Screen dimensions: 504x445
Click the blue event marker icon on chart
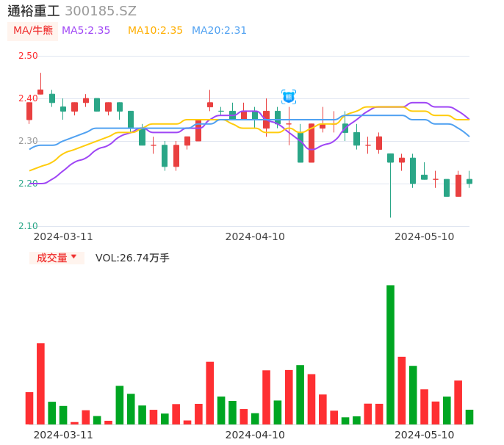(x=289, y=97)
